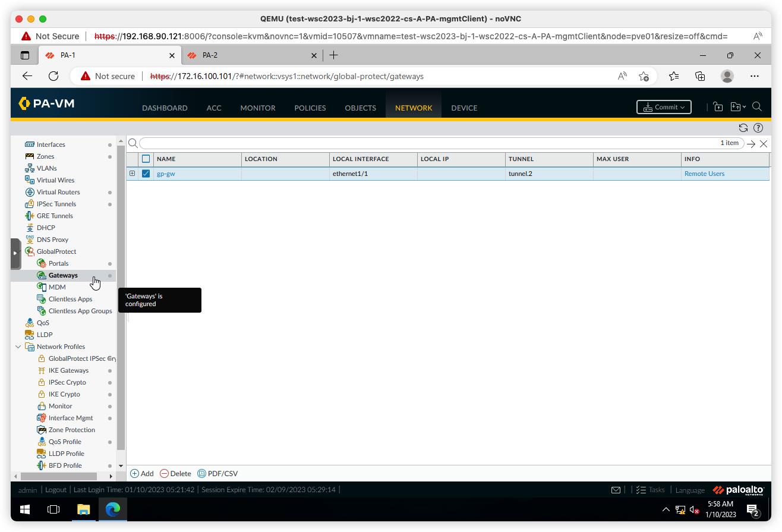
Task: Click the Zone Protection icon
Action: 42,430
